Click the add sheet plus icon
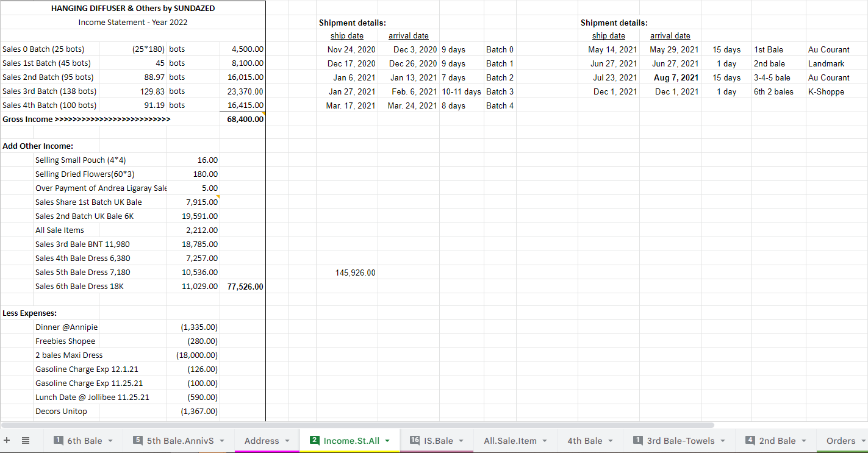 [6, 440]
